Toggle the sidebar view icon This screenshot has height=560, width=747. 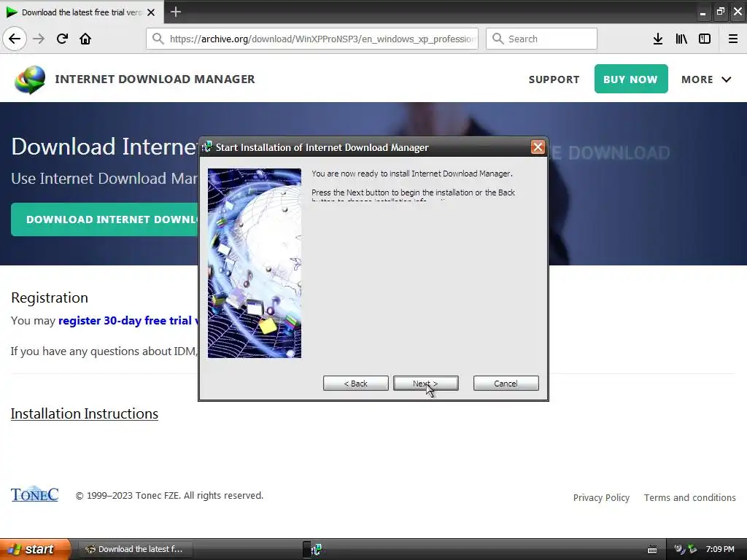coord(705,39)
